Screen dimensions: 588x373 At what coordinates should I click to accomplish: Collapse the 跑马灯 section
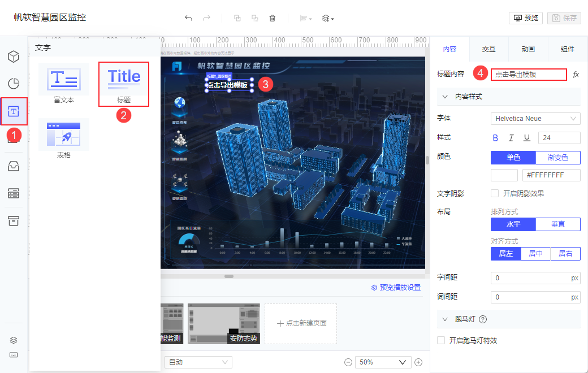(445, 319)
